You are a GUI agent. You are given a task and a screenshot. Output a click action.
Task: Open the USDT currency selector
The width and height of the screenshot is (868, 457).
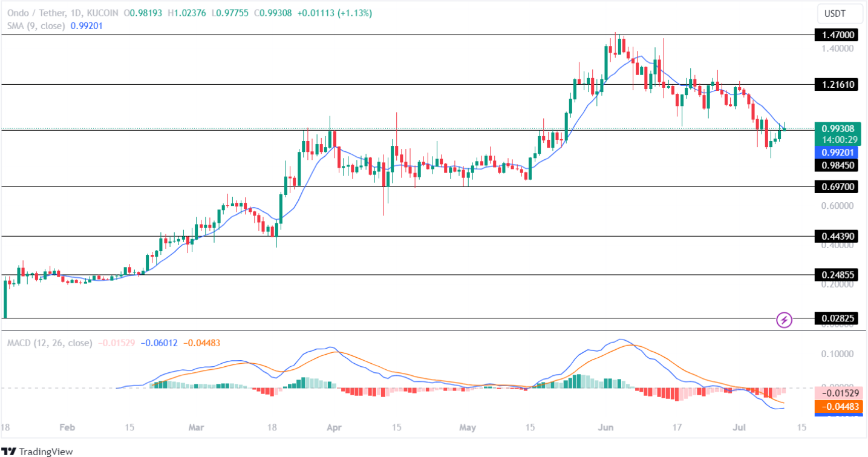(840, 13)
